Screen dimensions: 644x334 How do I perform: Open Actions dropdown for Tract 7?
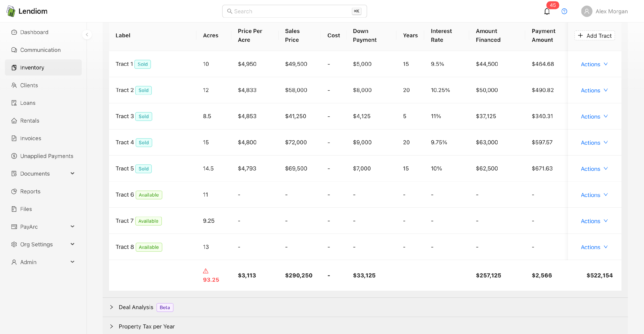pyautogui.click(x=594, y=221)
